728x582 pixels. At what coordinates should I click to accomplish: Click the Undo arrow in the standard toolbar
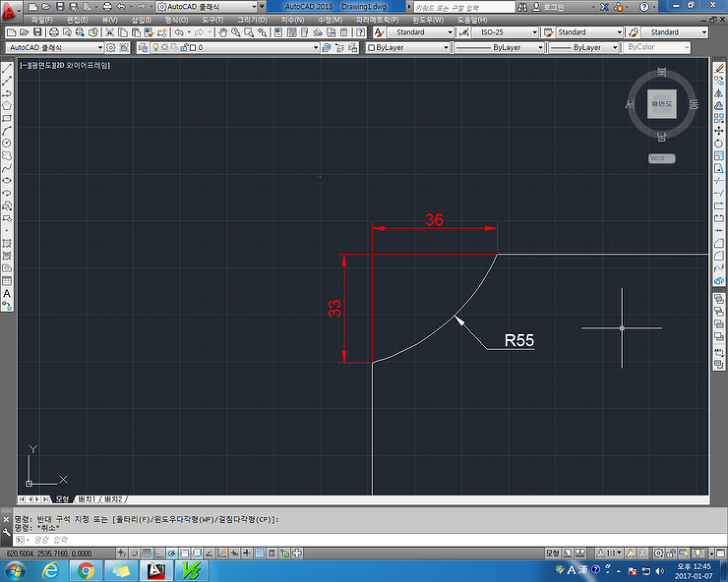click(179, 32)
